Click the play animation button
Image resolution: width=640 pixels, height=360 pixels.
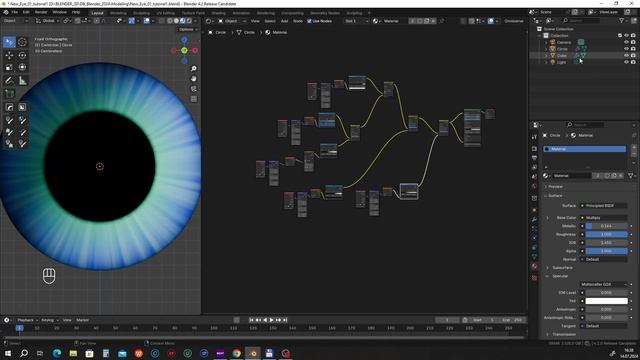tap(271, 320)
